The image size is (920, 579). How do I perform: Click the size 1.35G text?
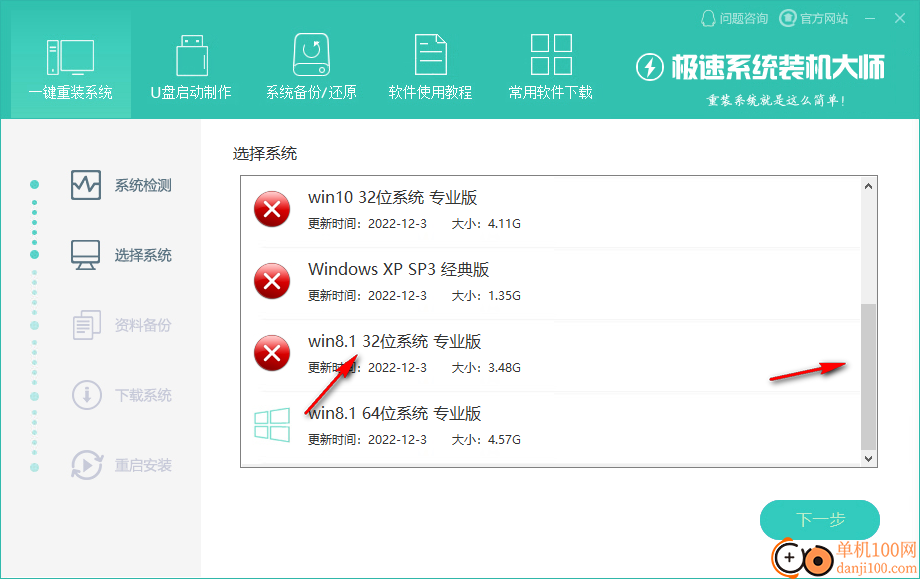pyautogui.click(x=504, y=296)
